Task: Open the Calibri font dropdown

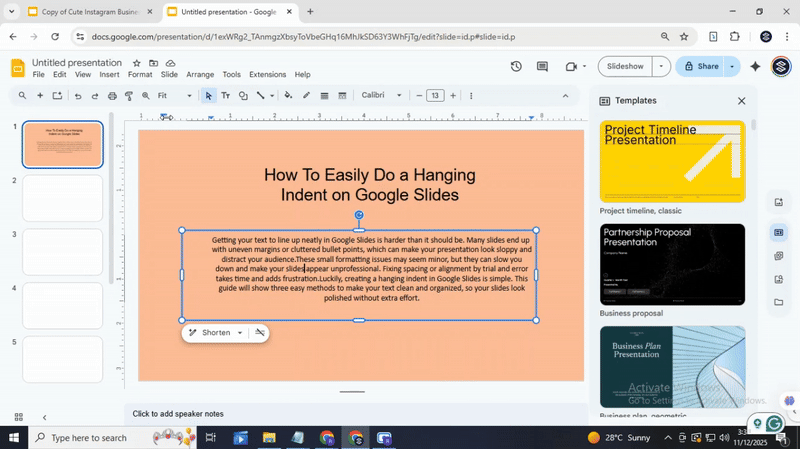Action: point(381,96)
